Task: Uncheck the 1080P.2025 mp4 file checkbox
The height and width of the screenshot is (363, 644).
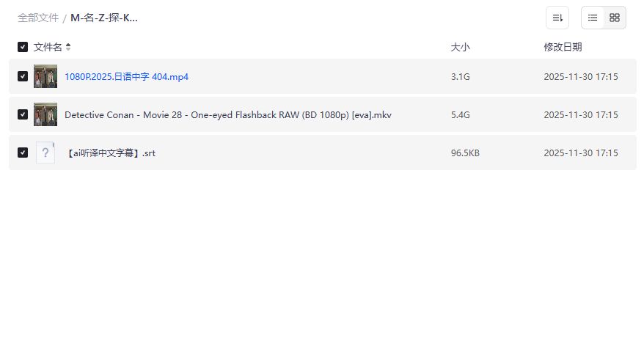Action: [x=23, y=76]
